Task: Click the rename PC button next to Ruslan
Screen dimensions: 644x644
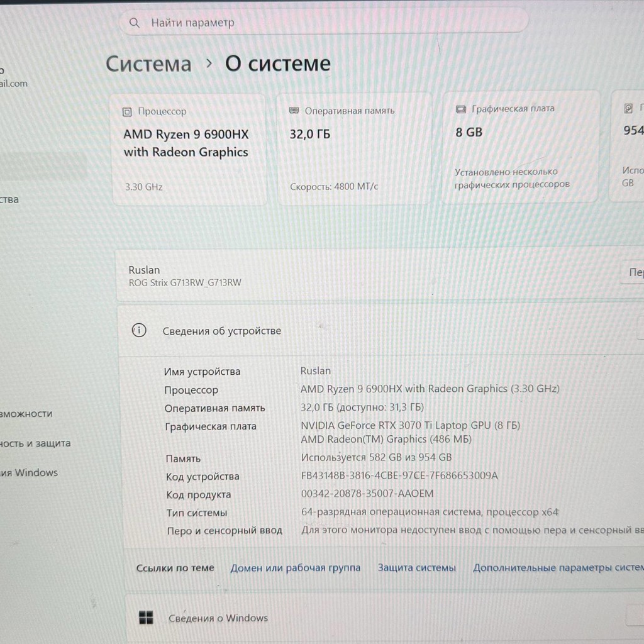Action: tap(633, 272)
